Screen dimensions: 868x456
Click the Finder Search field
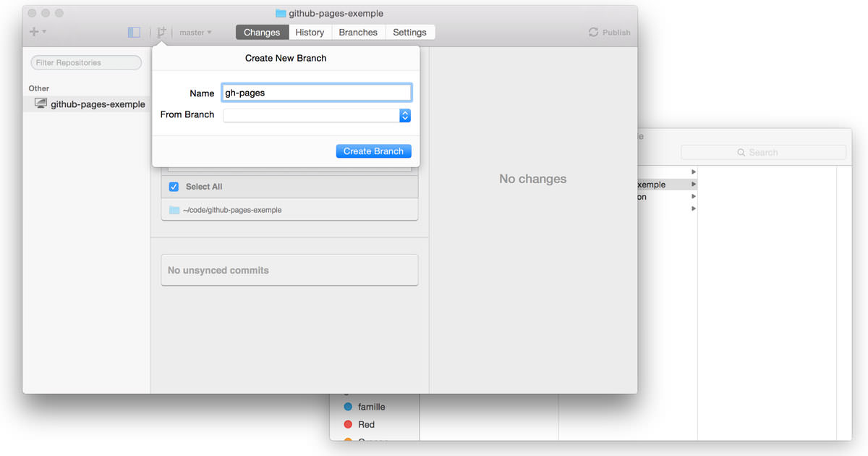[x=763, y=153]
